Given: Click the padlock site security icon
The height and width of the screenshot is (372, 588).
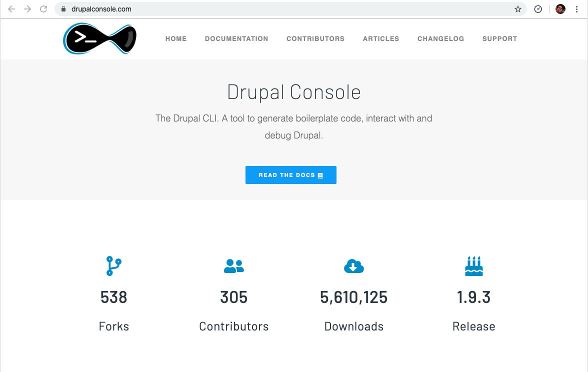Looking at the screenshot, I should 63,9.
